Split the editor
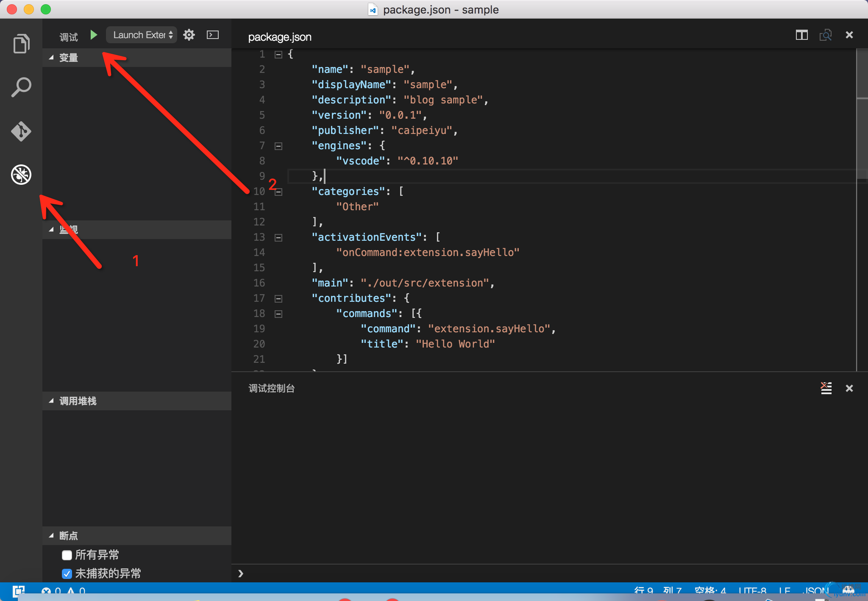Viewport: 868px width, 601px height. (x=801, y=35)
